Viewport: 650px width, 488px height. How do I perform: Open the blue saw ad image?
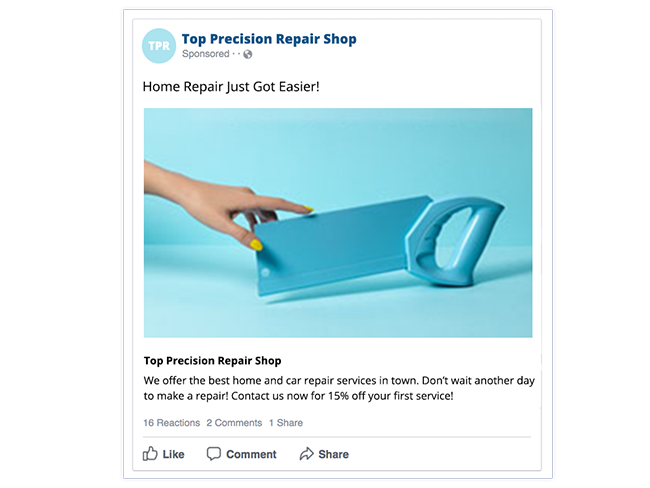point(338,223)
